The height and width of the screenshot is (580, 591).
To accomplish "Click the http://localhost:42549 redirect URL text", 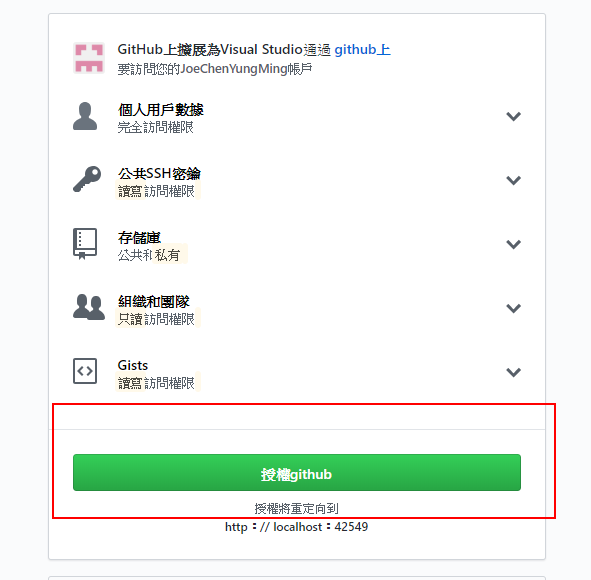I will pos(297,527).
